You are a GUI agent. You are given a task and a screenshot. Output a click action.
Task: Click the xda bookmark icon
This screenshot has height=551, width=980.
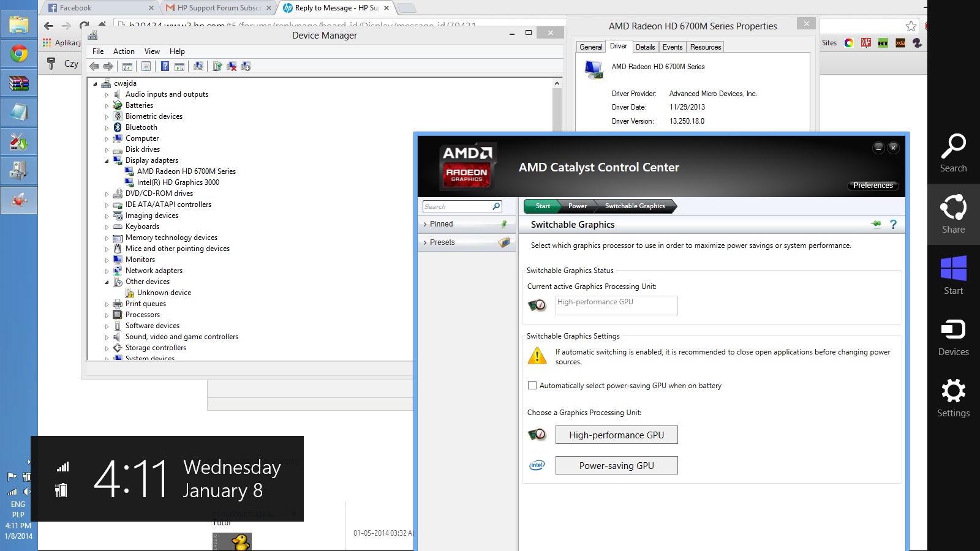[x=900, y=43]
